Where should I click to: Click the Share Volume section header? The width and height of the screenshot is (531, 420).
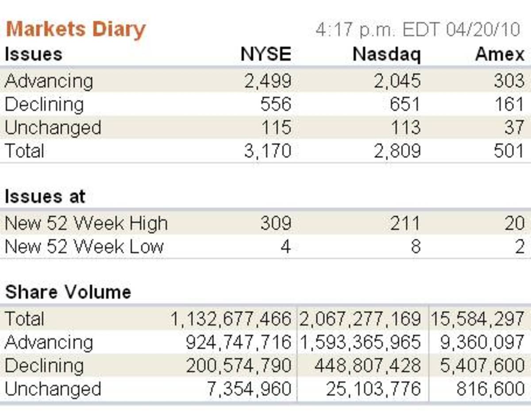pyautogui.click(x=68, y=292)
